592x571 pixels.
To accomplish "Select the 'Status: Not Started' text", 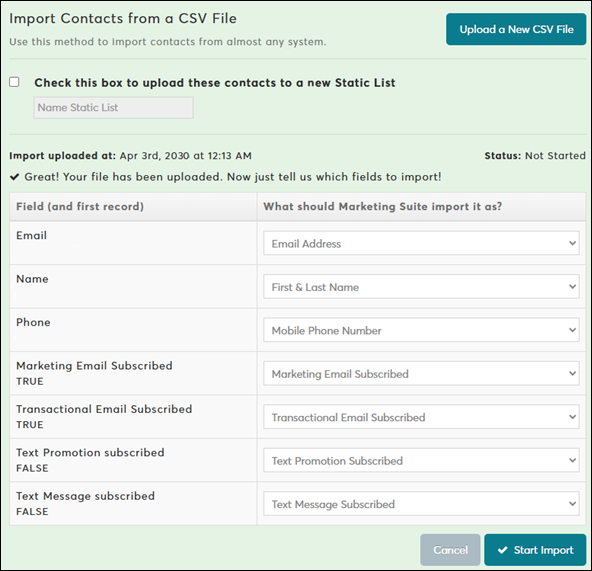I will pyautogui.click(x=535, y=156).
